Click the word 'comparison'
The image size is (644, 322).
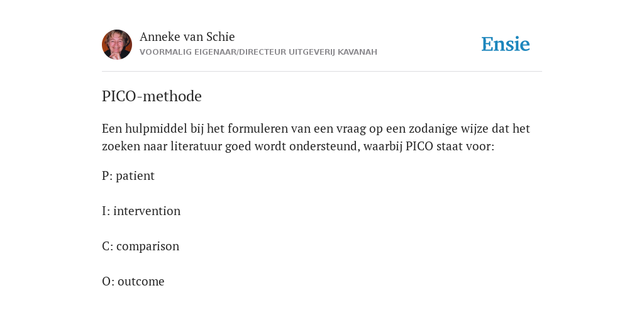pos(148,246)
